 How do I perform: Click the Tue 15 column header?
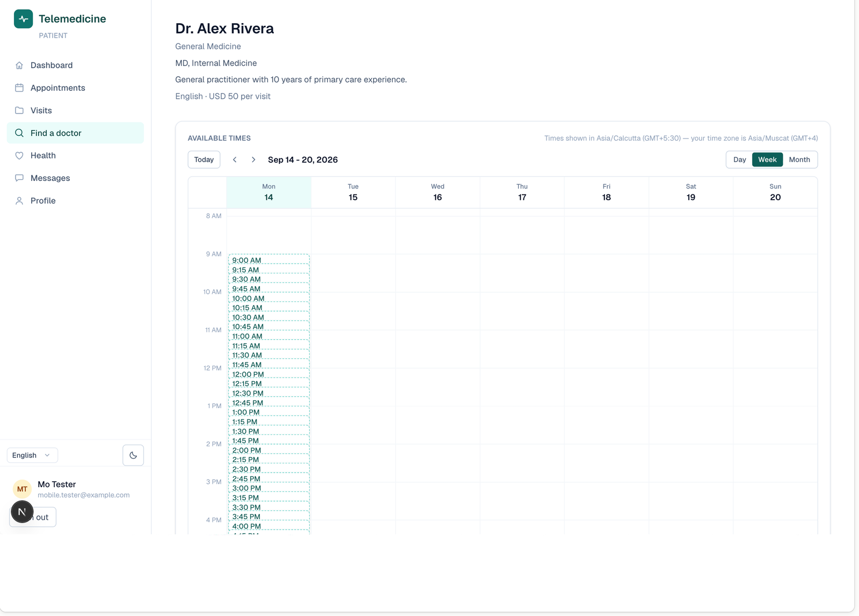pos(353,192)
